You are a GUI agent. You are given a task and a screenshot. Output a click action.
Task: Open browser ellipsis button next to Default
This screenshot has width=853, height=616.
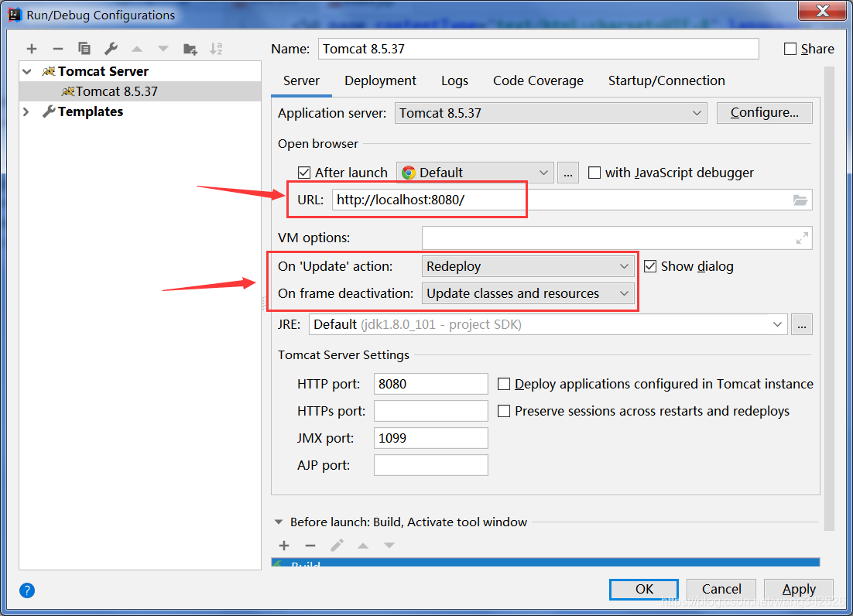[x=568, y=173]
